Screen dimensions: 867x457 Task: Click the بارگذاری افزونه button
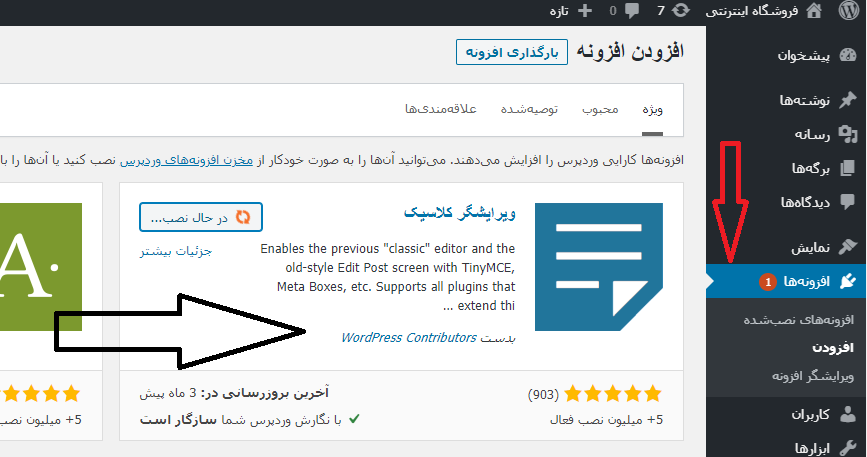[x=511, y=52]
